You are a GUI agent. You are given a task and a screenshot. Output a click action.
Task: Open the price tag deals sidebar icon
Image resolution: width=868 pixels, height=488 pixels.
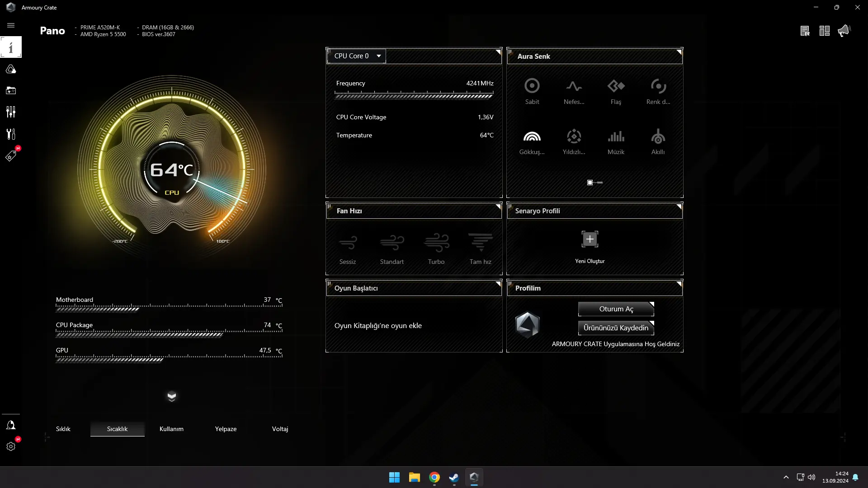pos(11,156)
